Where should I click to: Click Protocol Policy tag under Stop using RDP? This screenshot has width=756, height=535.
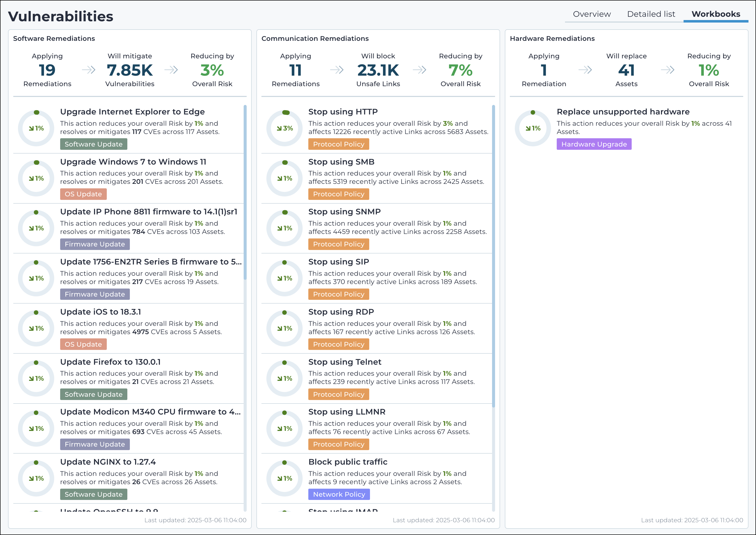pos(339,344)
